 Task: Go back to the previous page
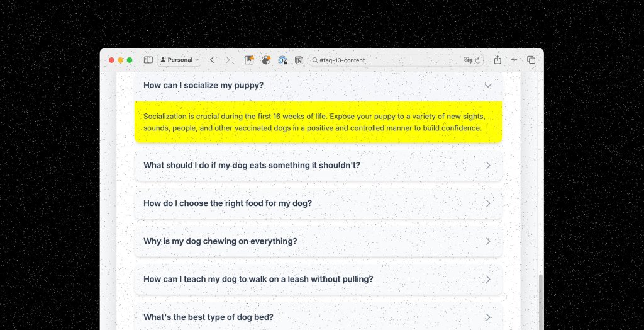[x=212, y=60]
